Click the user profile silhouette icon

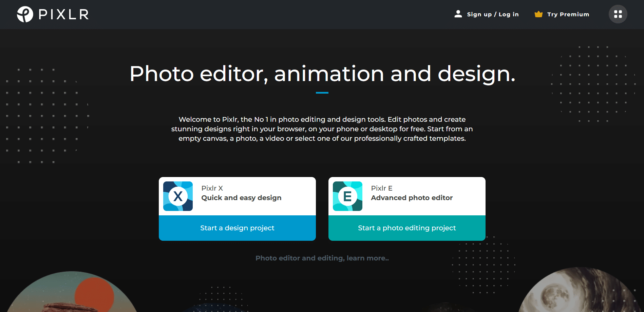pos(458,14)
